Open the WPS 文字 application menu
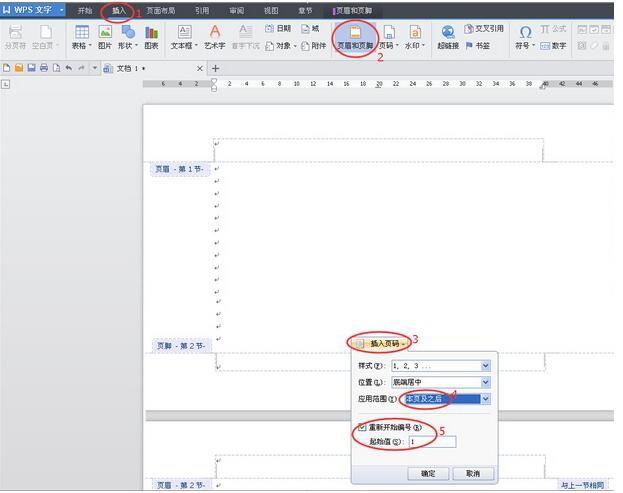This screenshot has width=623, height=493. tap(33, 10)
